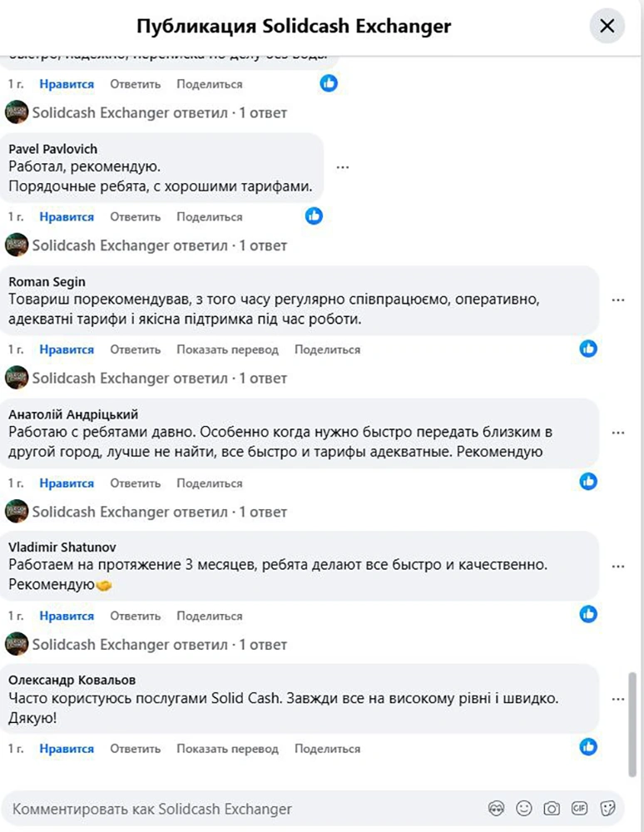Show the translation of Roman Segin's comment

(227, 349)
